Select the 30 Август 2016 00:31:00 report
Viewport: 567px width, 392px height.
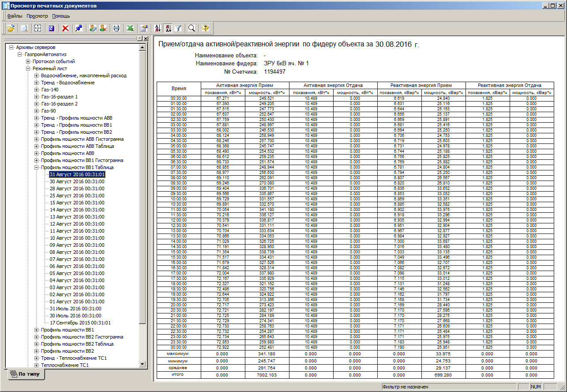pos(77,181)
